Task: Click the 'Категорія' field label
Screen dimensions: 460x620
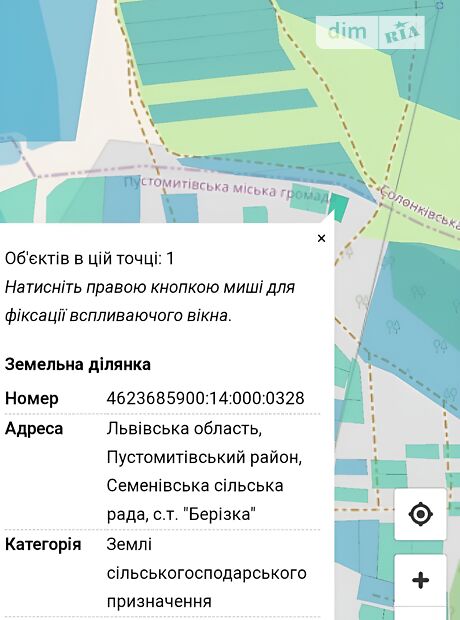Action: click(x=43, y=544)
